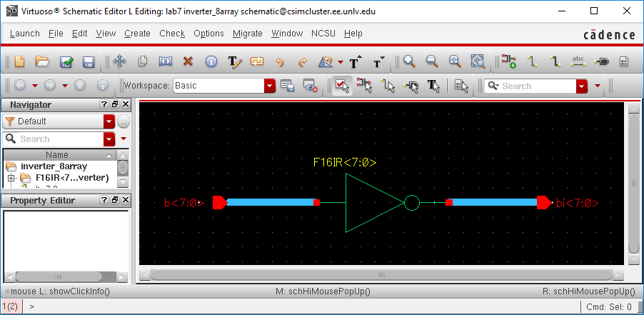
Task: Click the Name column header in Navigator
Action: [x=57, y=155]
